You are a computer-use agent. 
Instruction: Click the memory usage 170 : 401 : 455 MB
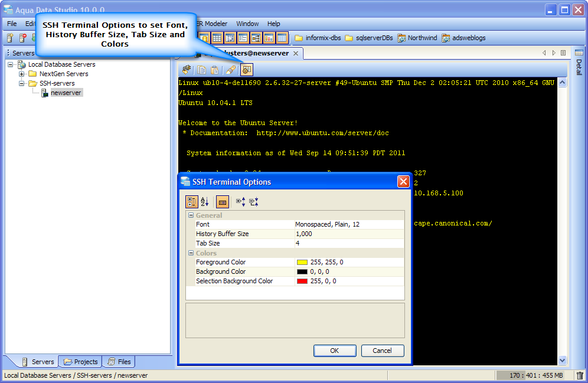point(536,375)
